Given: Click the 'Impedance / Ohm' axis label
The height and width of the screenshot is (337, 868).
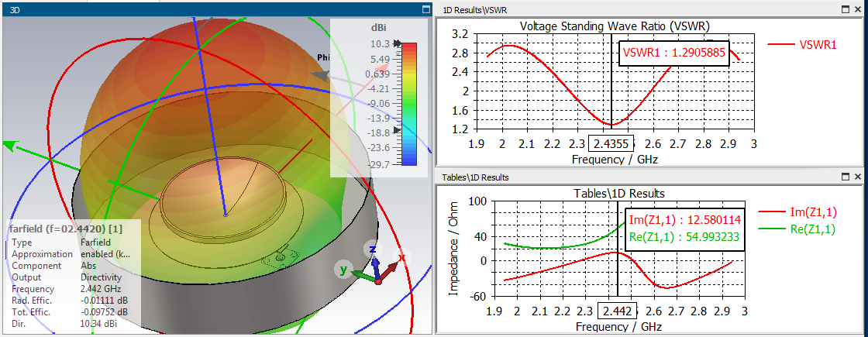Looking at the screenshot, I should [x=454, y=249].
